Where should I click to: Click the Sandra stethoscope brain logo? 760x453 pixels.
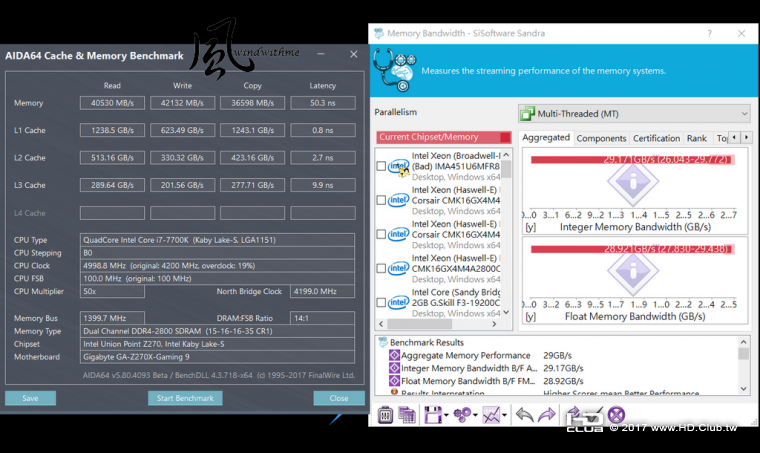[395, 70]
